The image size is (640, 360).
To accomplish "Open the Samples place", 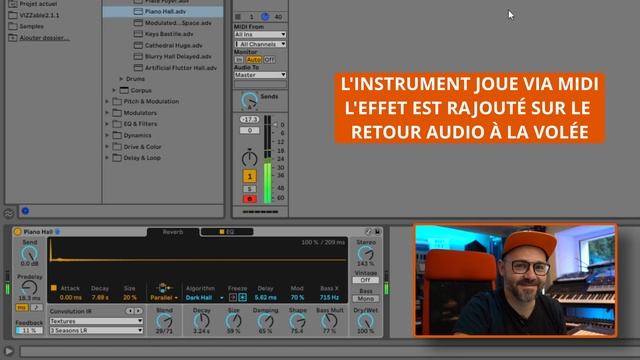I will [x=31, y=26].
